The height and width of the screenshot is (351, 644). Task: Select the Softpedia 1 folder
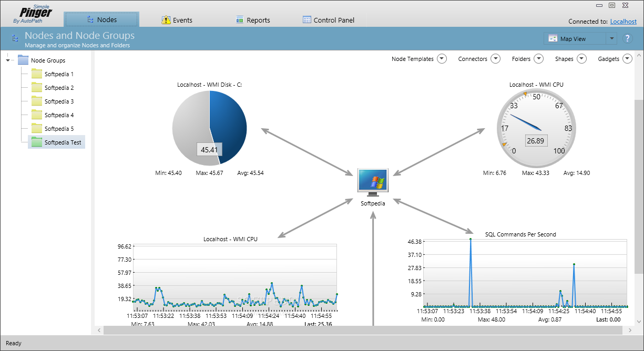(x=59, y=74)
